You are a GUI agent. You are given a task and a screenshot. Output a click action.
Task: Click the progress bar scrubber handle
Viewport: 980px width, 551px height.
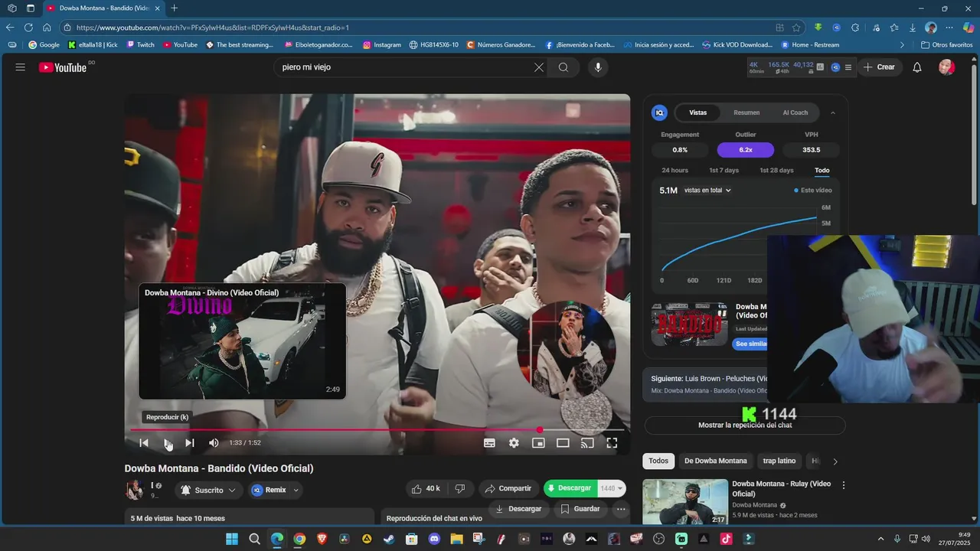tap(540, 430)
